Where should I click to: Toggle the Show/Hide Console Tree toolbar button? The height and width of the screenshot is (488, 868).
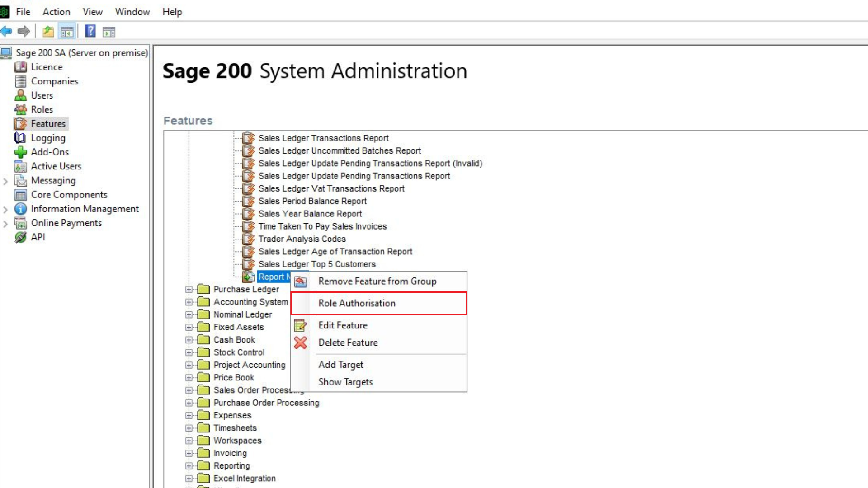pos(67,31)
